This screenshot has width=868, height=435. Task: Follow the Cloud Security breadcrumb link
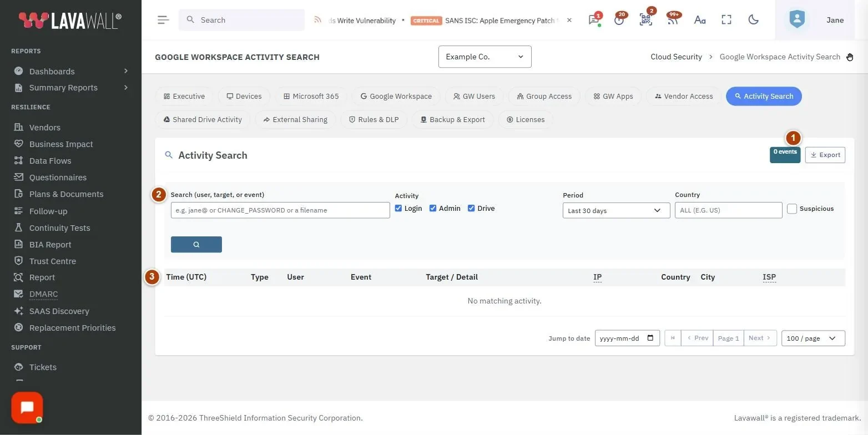[x=676, y=57]
